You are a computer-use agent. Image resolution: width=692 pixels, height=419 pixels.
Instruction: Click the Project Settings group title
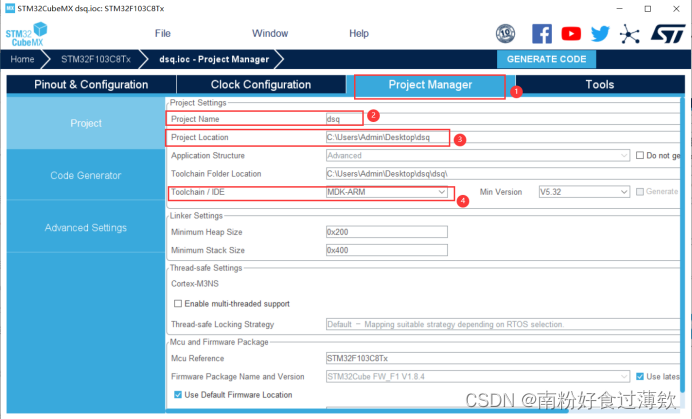click(x=198, y=102)
